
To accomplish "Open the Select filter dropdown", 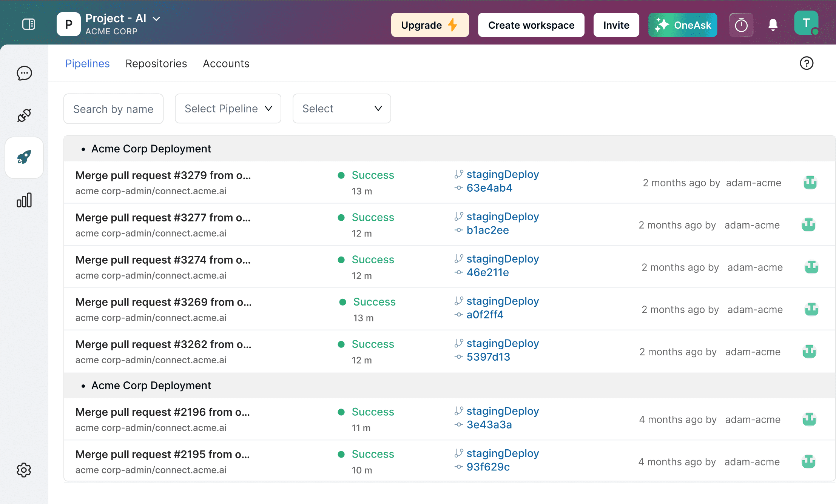I will pos(342,109).
